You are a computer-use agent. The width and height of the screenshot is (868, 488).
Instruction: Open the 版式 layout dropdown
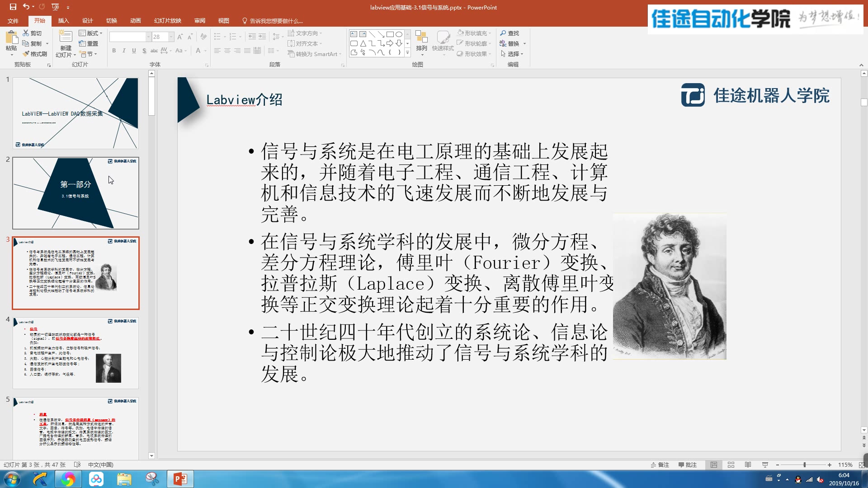click(x=92, y=33)
